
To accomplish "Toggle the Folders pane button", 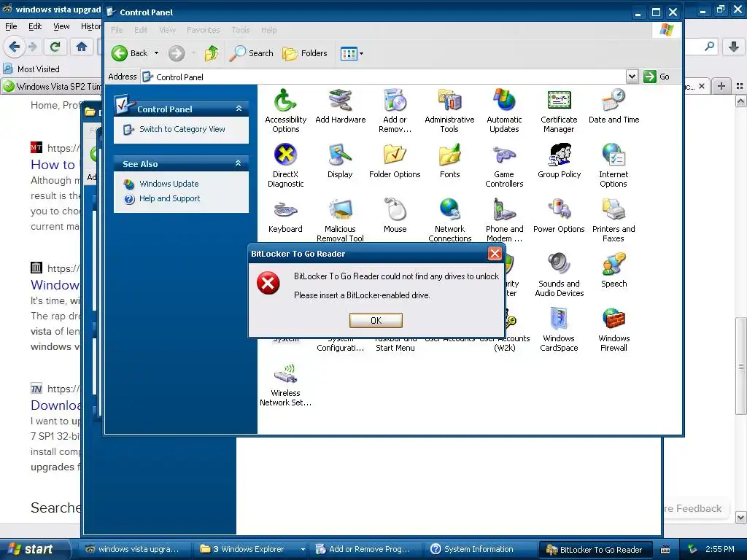I will 304,53.
